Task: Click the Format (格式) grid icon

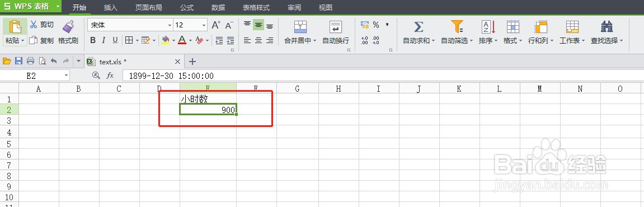Action: click(513, 27)
